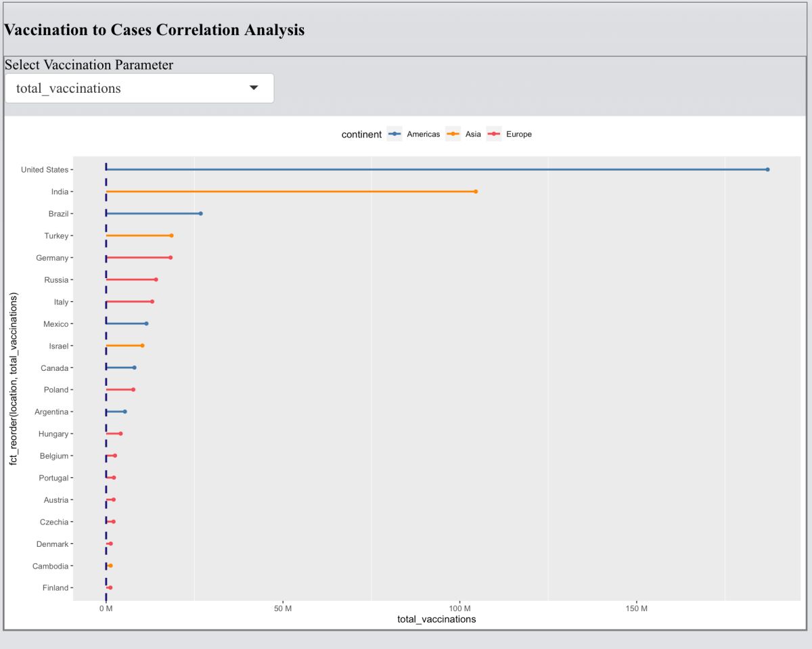Click the 'United States' axis label
812x649 pixels.
pyautogui.click(x=45, y=170)
